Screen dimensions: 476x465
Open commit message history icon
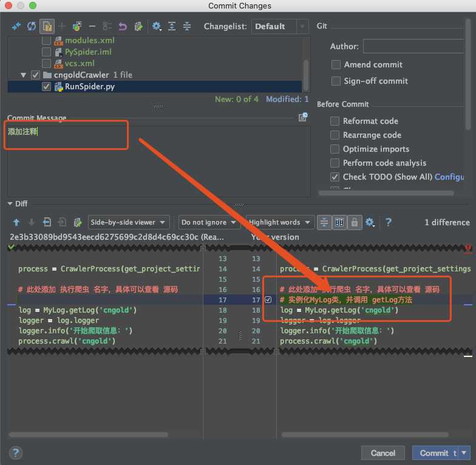click(x=303, y=117)
